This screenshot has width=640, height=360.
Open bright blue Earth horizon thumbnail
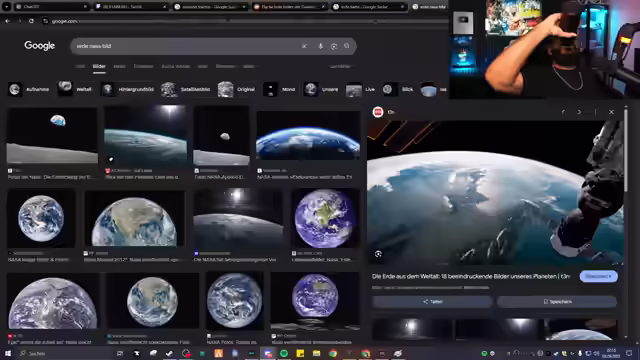(308, 136)
